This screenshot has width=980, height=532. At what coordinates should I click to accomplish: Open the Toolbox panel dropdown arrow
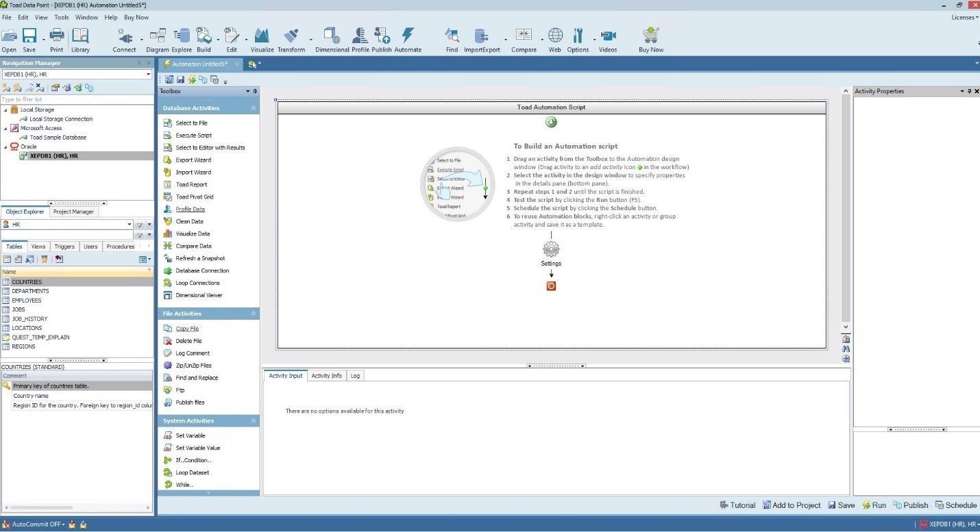click(248, 91)
